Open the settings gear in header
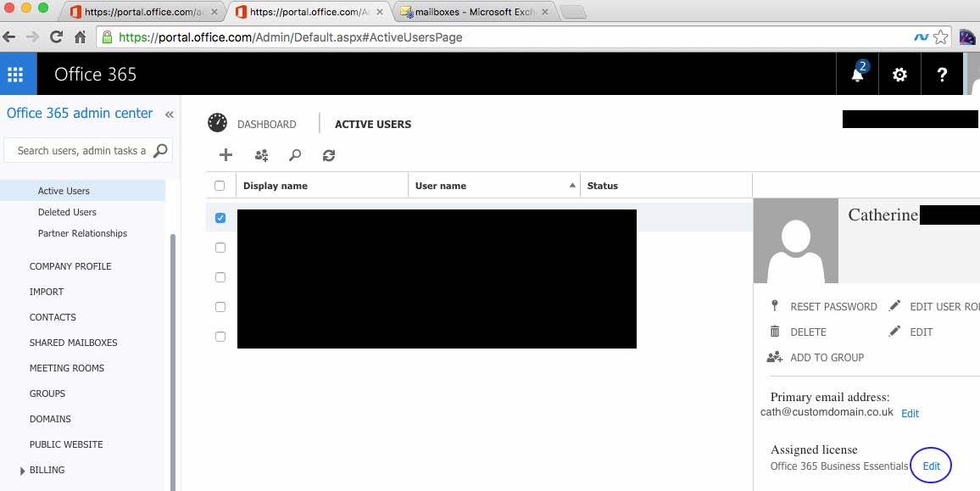This screenshot has width=980, height=491. (x=899, y=75)
